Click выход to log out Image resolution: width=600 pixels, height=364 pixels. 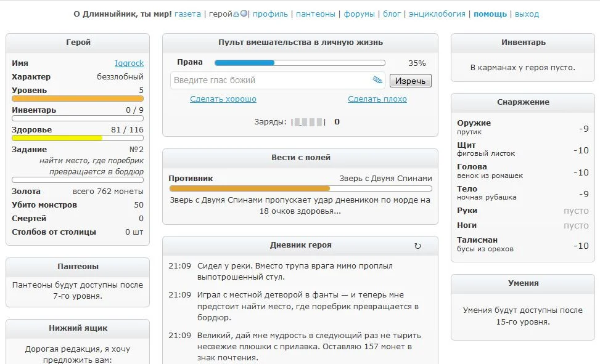click(x=527, y=14)
